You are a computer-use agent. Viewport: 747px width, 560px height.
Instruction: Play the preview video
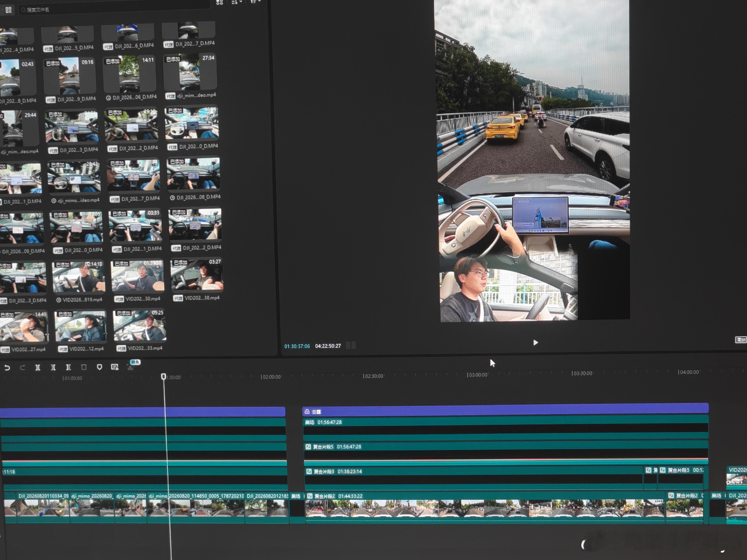pos(536,343)
